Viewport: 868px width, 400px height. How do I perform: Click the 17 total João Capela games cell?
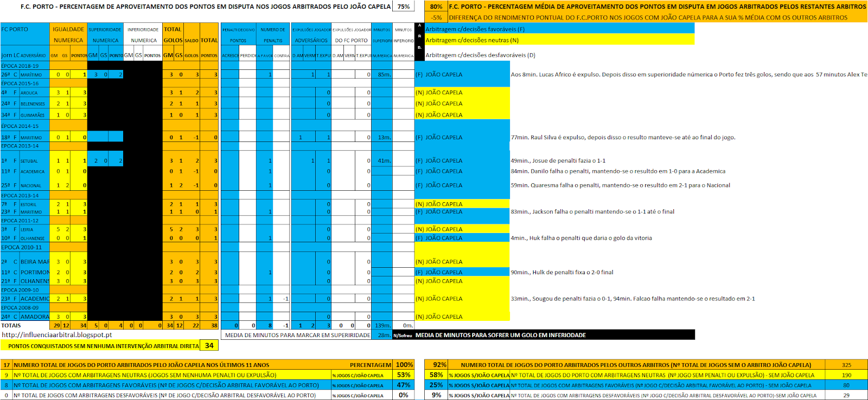tap(7, 365)
